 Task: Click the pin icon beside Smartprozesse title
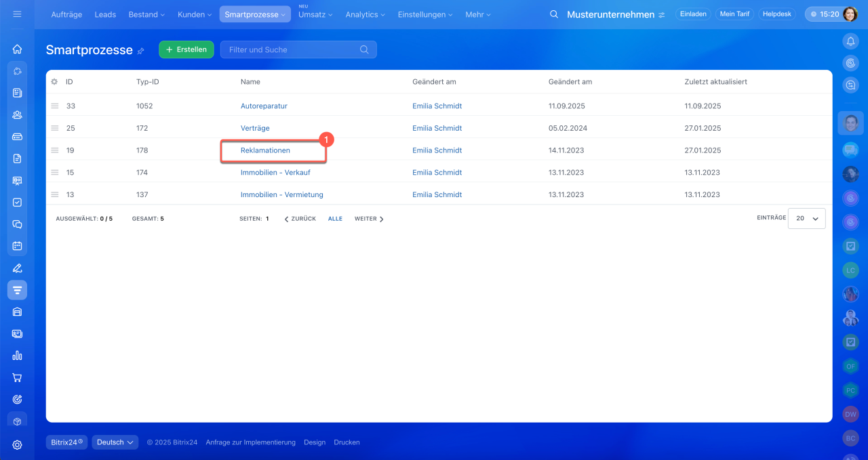[x=141, y=51]
